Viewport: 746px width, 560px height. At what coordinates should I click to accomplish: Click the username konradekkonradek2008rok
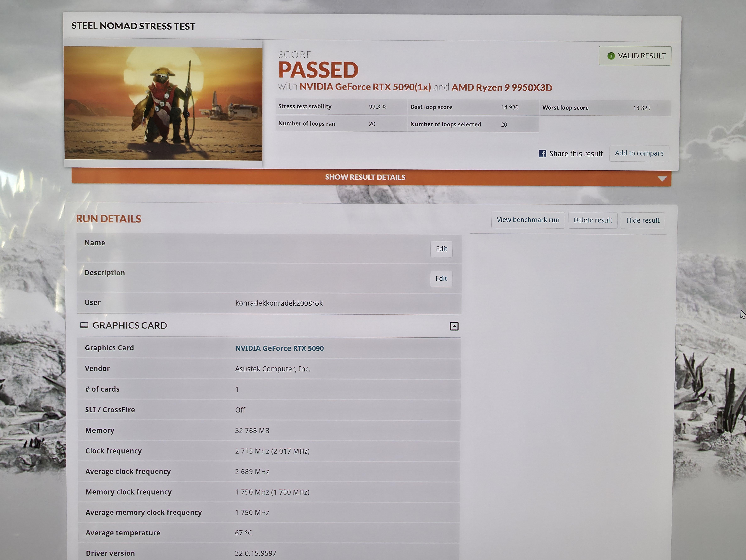(x=279, y=303)
